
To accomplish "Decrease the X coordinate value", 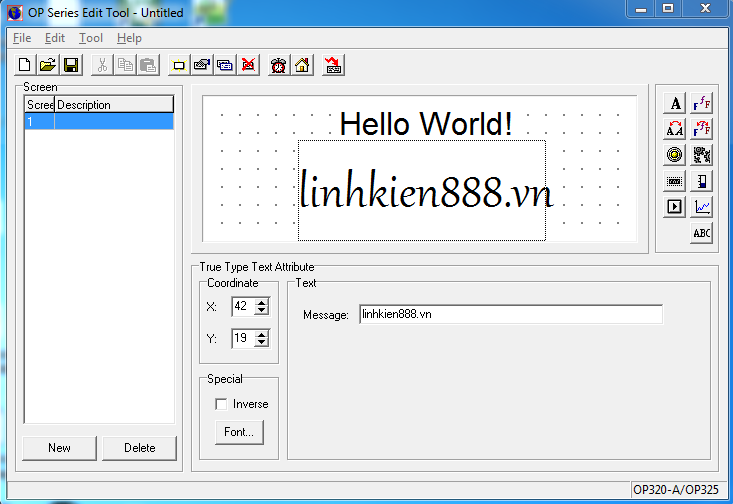I will (x=262, y=311).
